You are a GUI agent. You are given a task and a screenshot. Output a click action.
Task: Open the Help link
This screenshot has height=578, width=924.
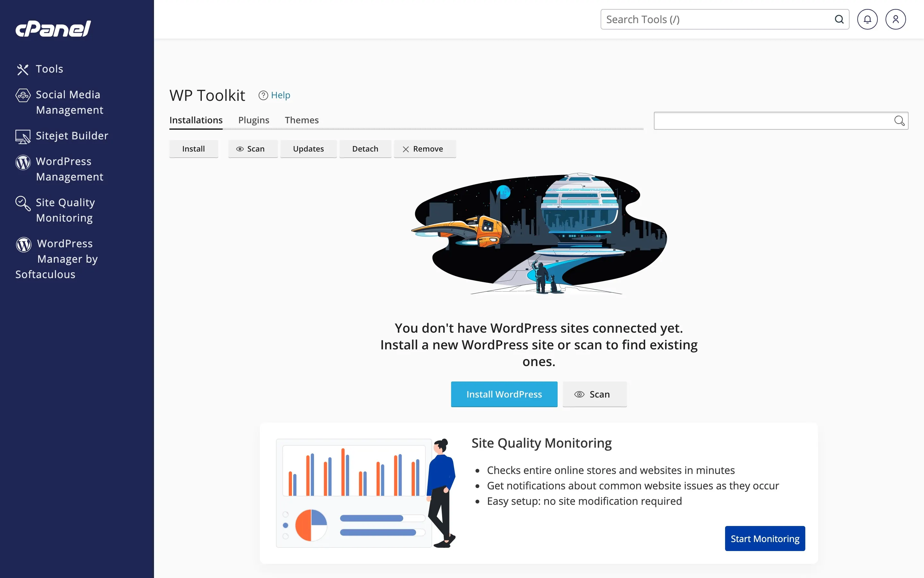(x=281, y=95)
